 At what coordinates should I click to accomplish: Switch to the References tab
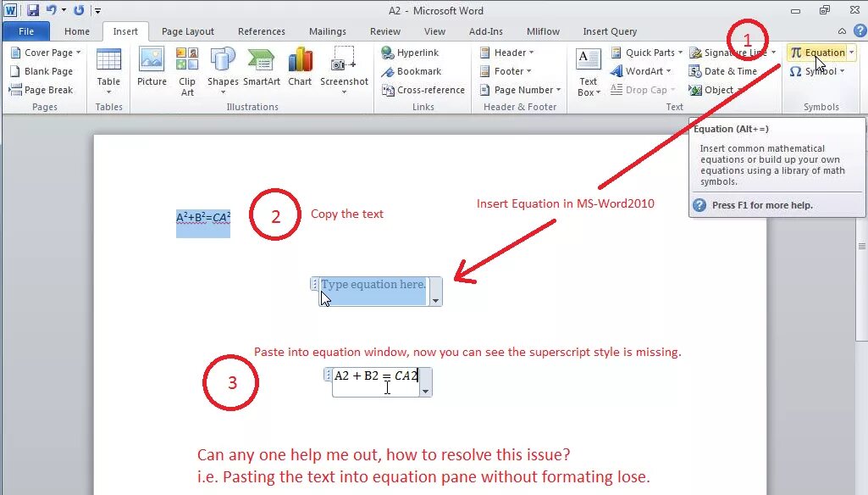tap(262, 31)
